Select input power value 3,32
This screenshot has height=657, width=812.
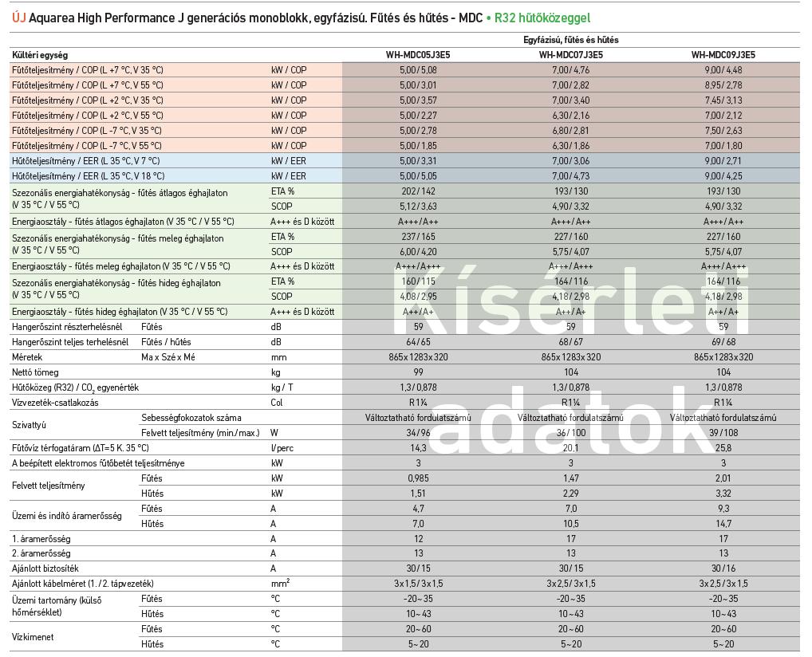pyautogui.click(x=723, y=494)
